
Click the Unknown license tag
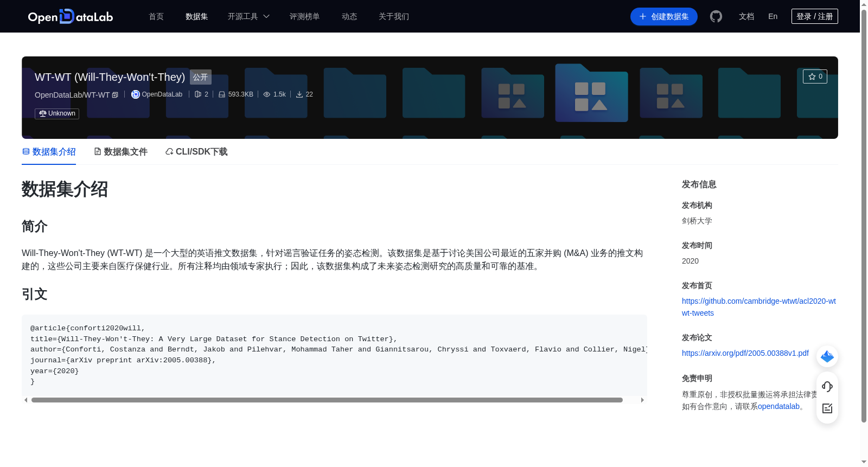(x=57, y=113)
